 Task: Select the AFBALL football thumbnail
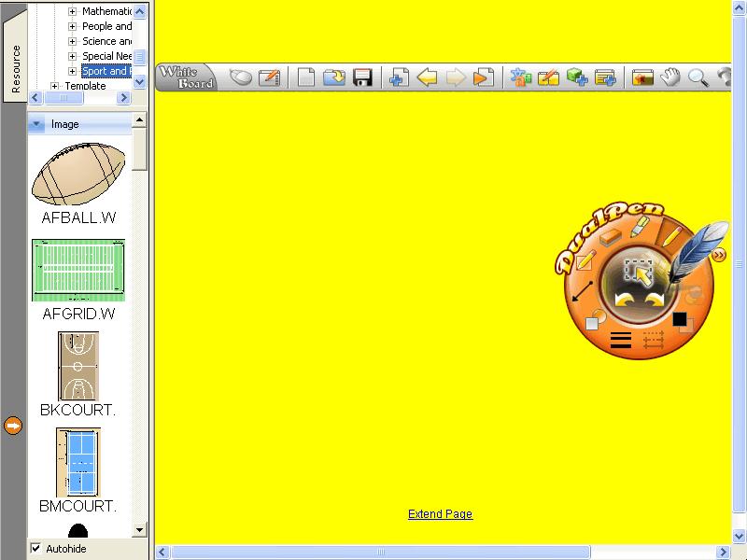tap(78, 175)
